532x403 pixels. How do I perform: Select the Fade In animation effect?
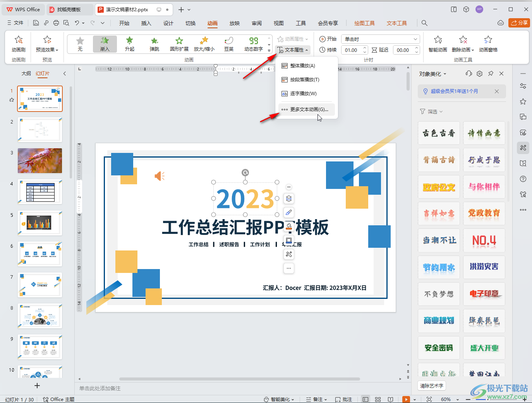[105, 44]
